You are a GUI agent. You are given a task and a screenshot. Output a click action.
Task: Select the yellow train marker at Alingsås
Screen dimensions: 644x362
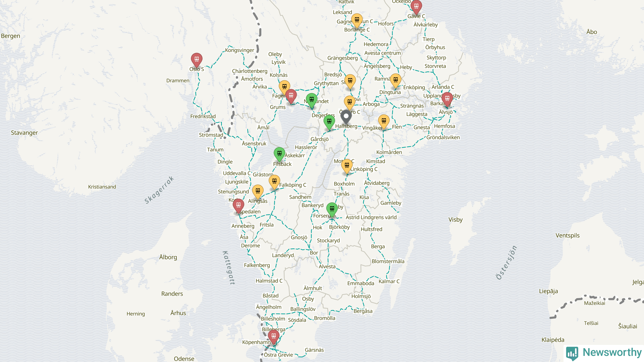[258, 191]
